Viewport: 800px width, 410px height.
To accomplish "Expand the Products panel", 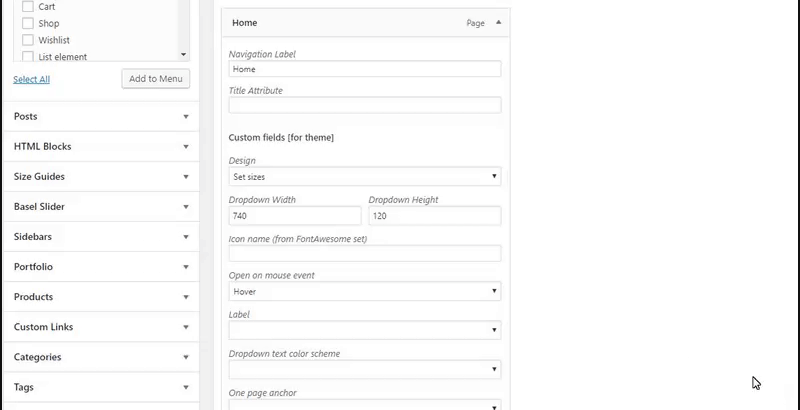I will point(100,296).
